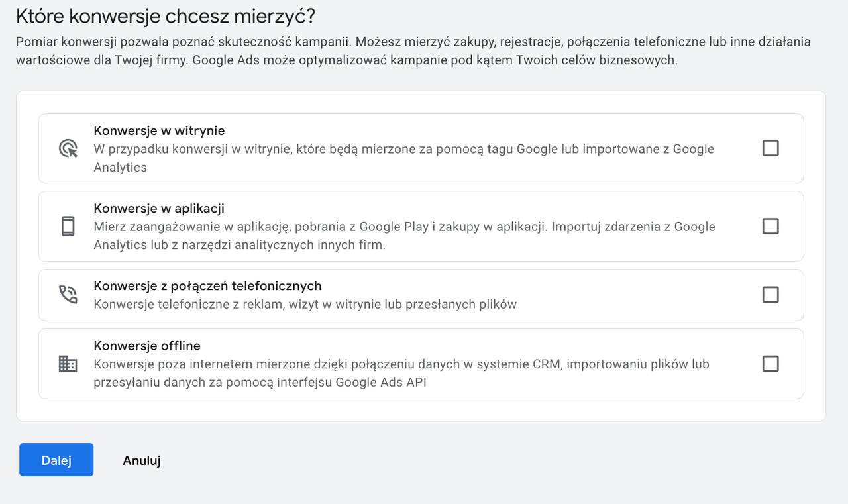848x504 pixels.
Task: Click the Konwersje offline title text
Action: (x=148, y=346)
